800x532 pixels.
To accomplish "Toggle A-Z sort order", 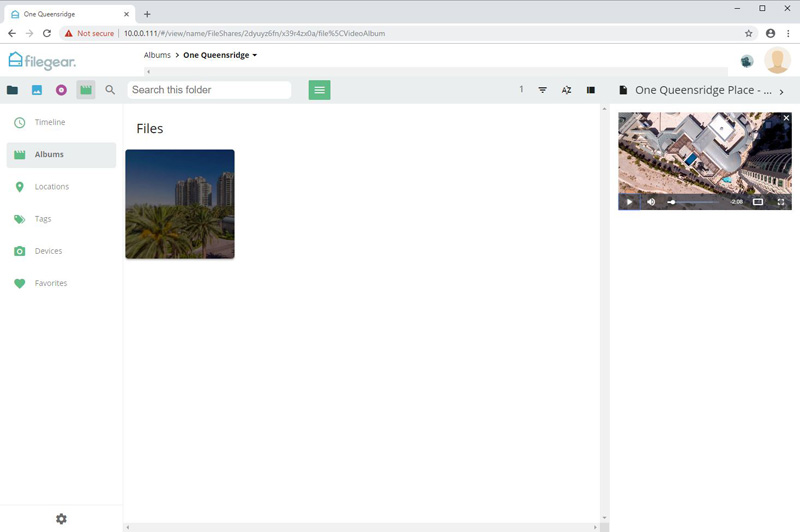I will [x=566, y=90].
